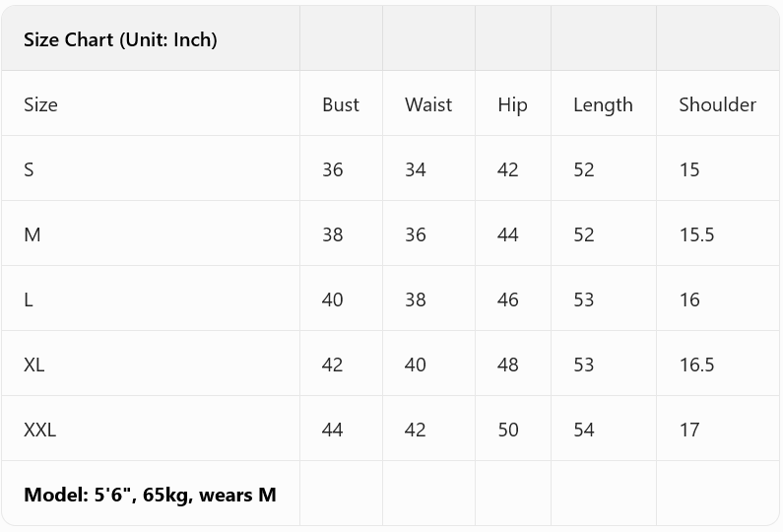Click the S size row label
This screenshot has height=532, width=783.
point(29,169)
